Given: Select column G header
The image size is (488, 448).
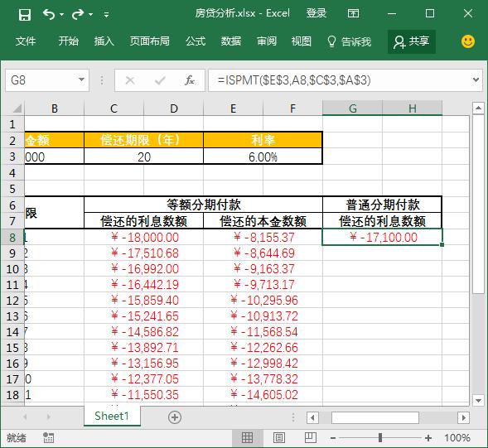Looking at the screenshot, I should 352,108.
